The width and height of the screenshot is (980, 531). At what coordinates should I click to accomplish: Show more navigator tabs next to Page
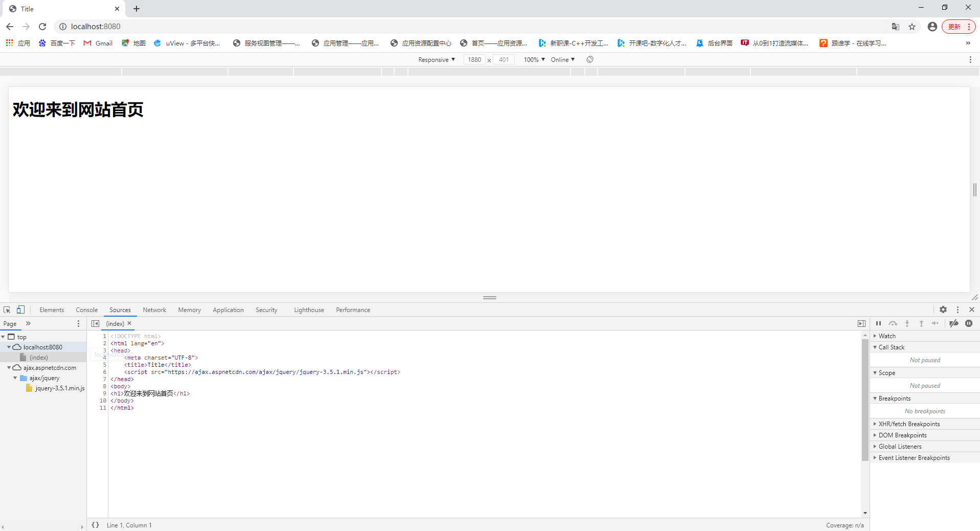[x=28, y=323]
